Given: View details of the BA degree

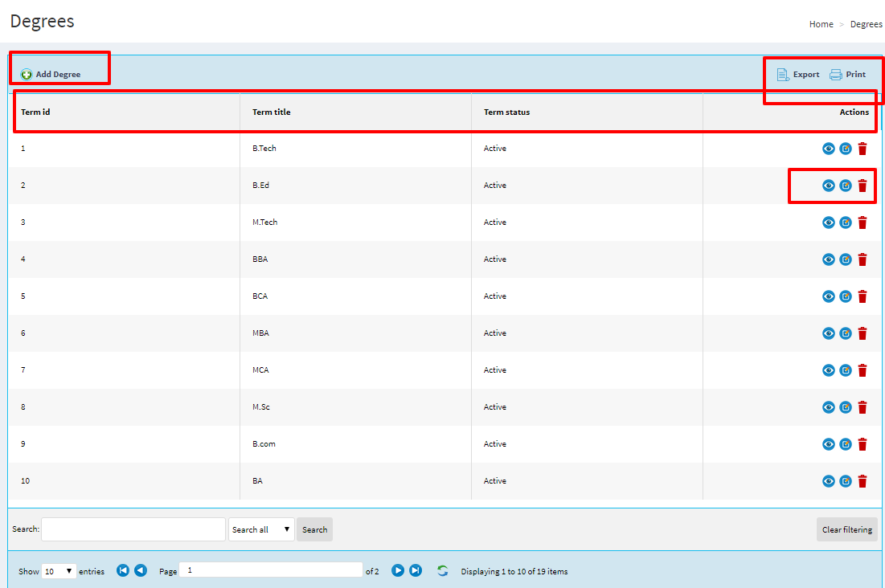Looking at the screenshot, I should pos(828,481).
